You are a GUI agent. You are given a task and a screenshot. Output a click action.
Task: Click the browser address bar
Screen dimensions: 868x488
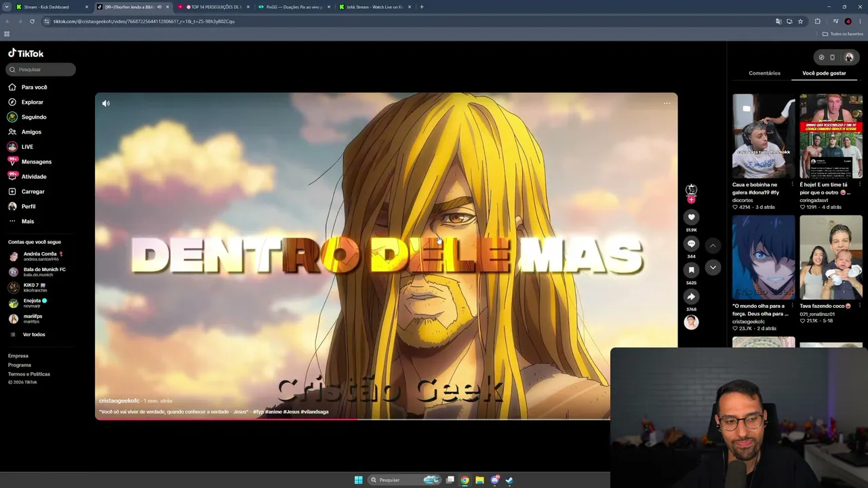point(407,21)
